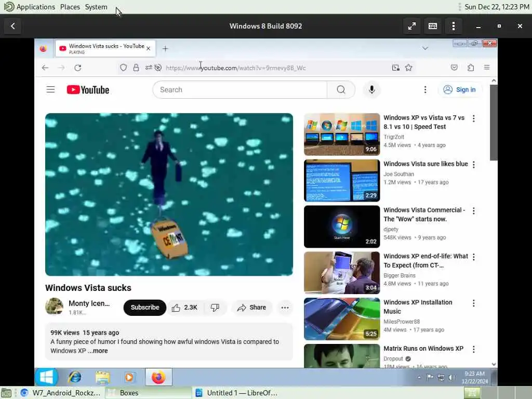Show site security padlock info

pyautogui.click(x=136, y=68)
